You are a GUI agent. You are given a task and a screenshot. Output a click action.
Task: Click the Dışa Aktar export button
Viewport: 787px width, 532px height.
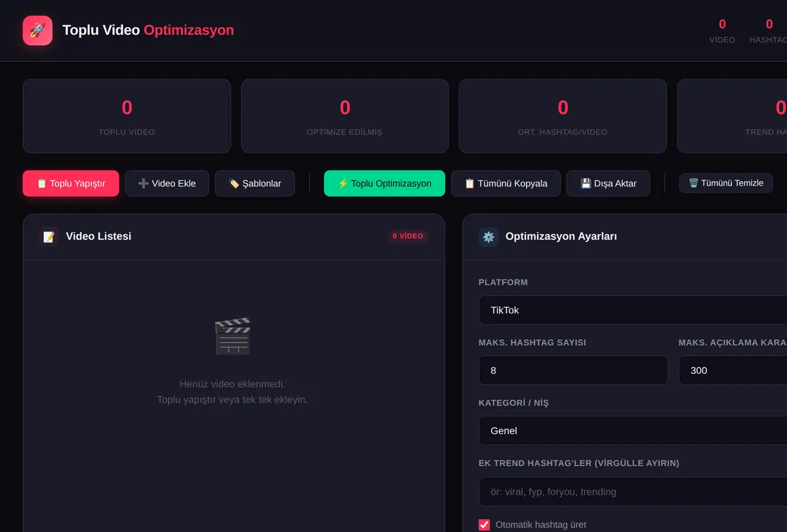pos(608,184)
